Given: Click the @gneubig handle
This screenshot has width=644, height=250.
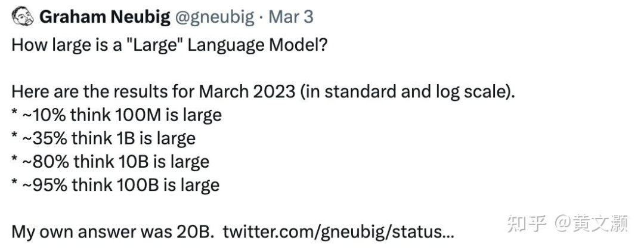Looking at the screenshot, I should tap(216, 17).
